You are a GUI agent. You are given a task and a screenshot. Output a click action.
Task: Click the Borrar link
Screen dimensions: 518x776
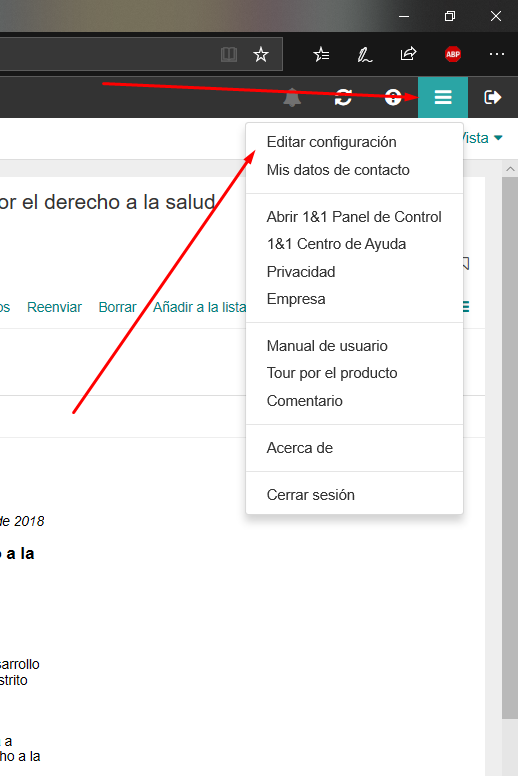coord(117,307)
